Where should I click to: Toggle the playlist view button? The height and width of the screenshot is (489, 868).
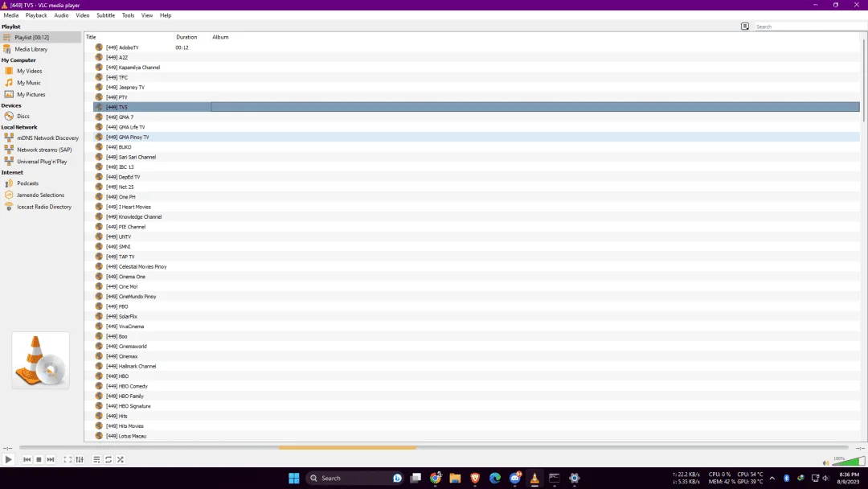(x=96, y=460)
